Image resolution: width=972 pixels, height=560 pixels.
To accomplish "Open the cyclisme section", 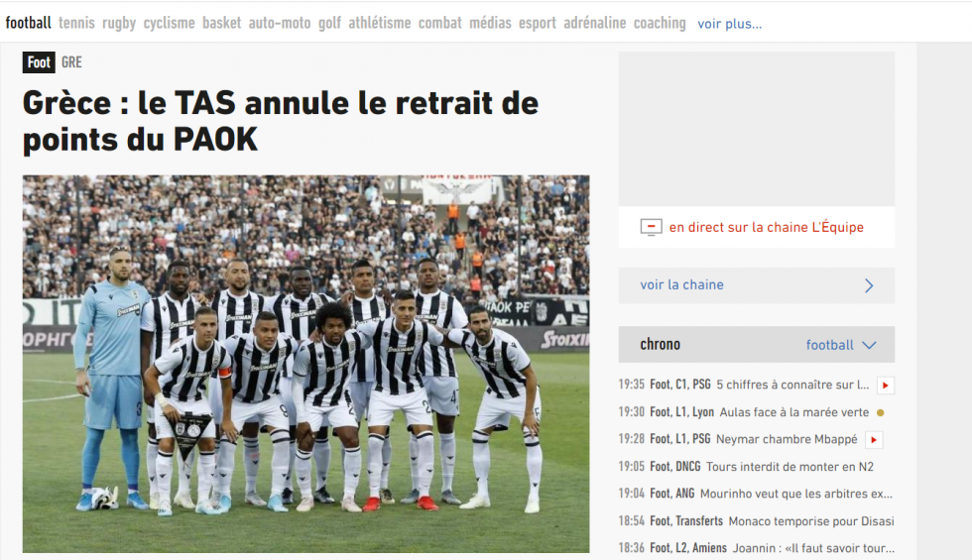I will point(170,23).
